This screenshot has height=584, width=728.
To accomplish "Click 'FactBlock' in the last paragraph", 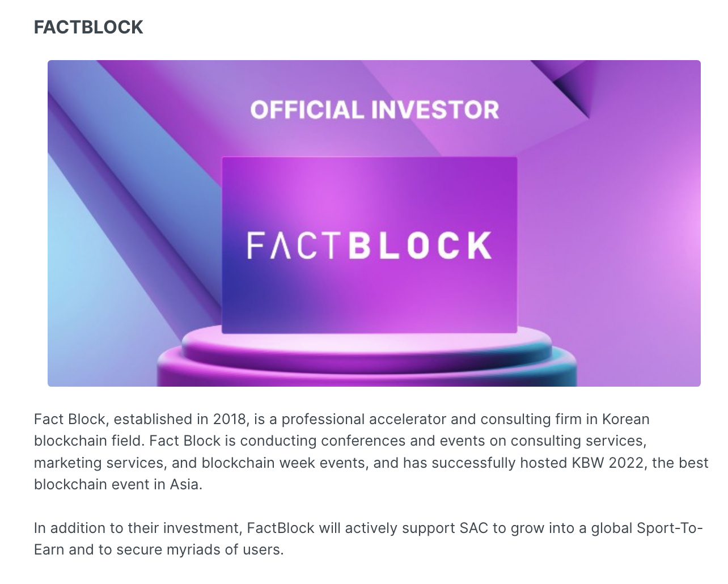I will pyautogui.click(x=281, y=528).
